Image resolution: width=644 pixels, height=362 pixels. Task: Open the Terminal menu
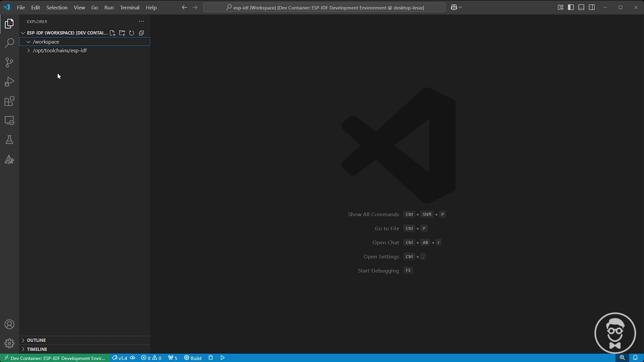coord(129,7)
